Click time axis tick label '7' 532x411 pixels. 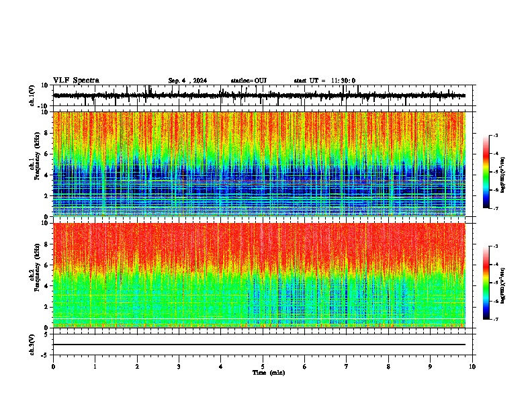[347, 367]
